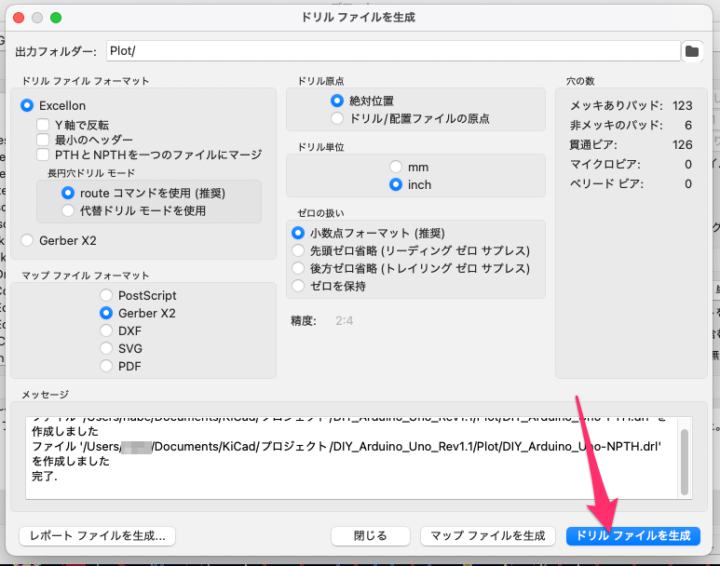The height and width of the screenshot is (566, 720).
Task: Click the ドリル ファイルを生成 button
Action: (632, 536)
